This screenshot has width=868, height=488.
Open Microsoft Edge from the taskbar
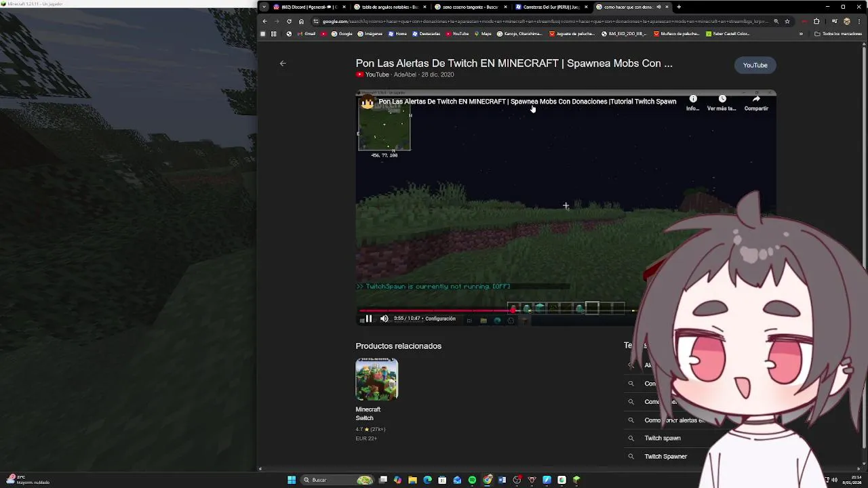(x=427, y=480)
